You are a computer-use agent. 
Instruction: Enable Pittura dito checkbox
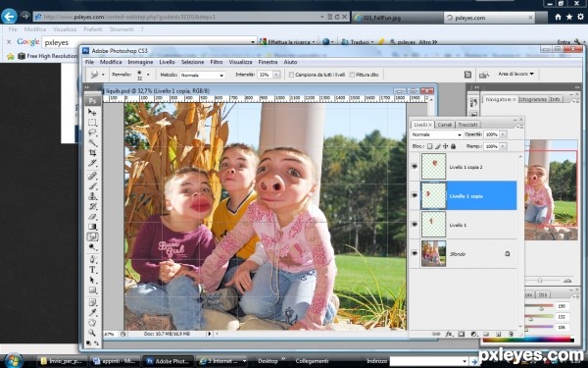coord(352,75)
